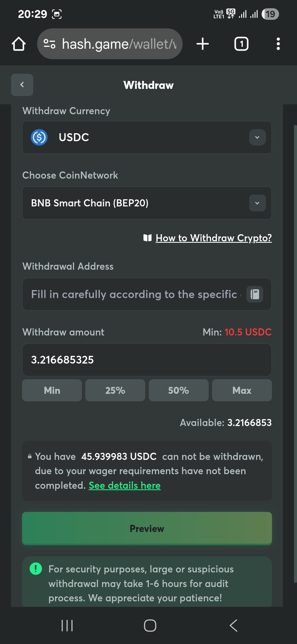Click the Withdraw amount field
This screenshot has height=644, width=297.
[147, 360]
